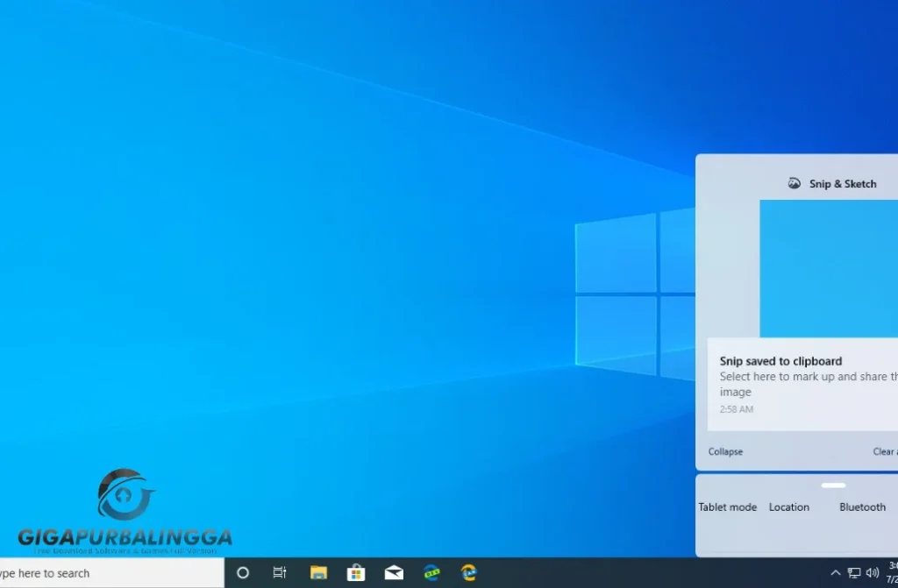
Task: Open File Explorer from the taskbar
Action: click(317, 573)
